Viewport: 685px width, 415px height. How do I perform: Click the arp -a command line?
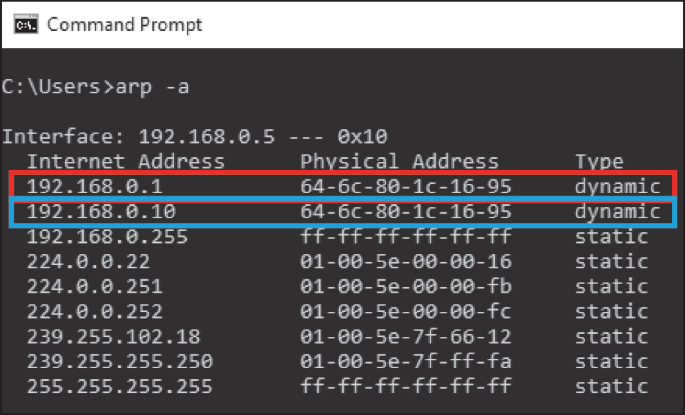tap(95, 86)
